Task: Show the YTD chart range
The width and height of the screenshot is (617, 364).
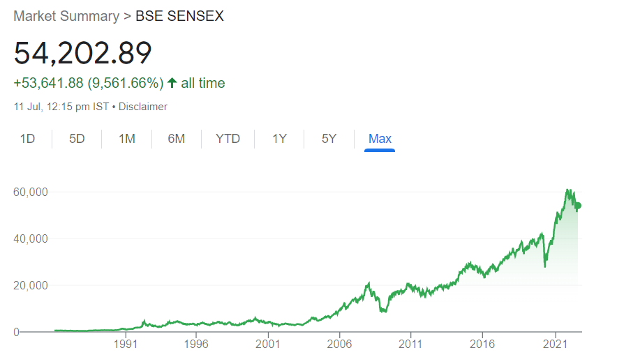Action: coord(228,139)
